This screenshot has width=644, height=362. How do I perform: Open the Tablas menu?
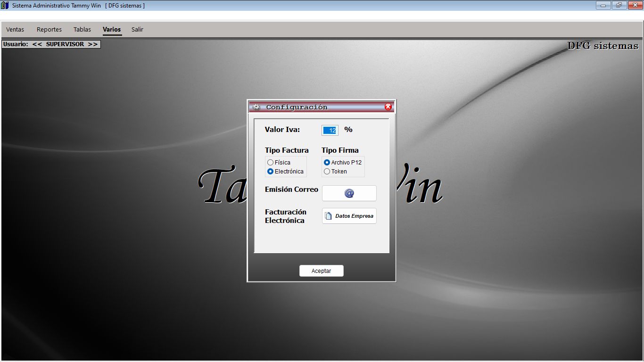(x=82, y=29)
